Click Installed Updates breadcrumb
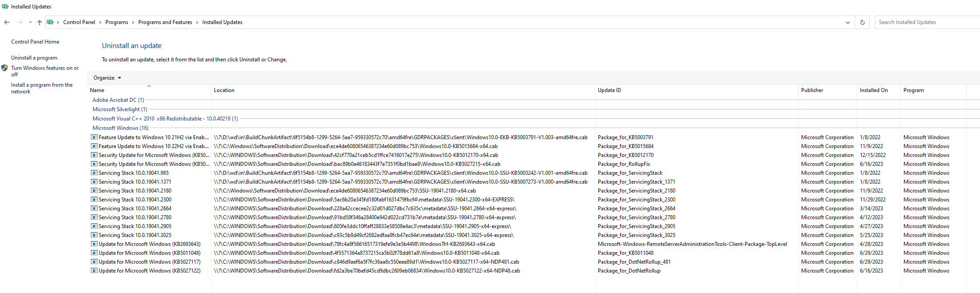980x293 pixels. [x=222, y=22]
